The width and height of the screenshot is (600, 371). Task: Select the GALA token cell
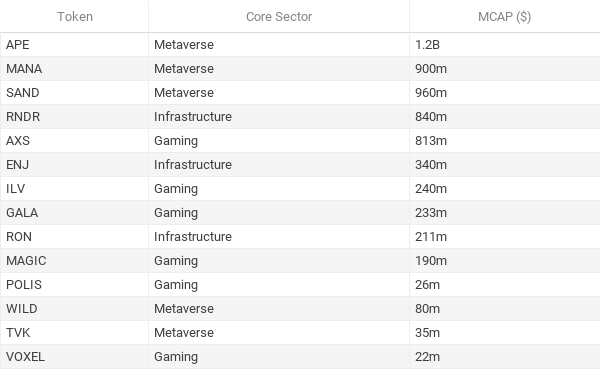tap(75, 213)
